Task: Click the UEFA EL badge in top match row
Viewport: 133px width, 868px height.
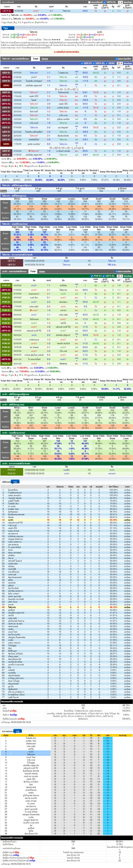Action: (x=6, y=11)
